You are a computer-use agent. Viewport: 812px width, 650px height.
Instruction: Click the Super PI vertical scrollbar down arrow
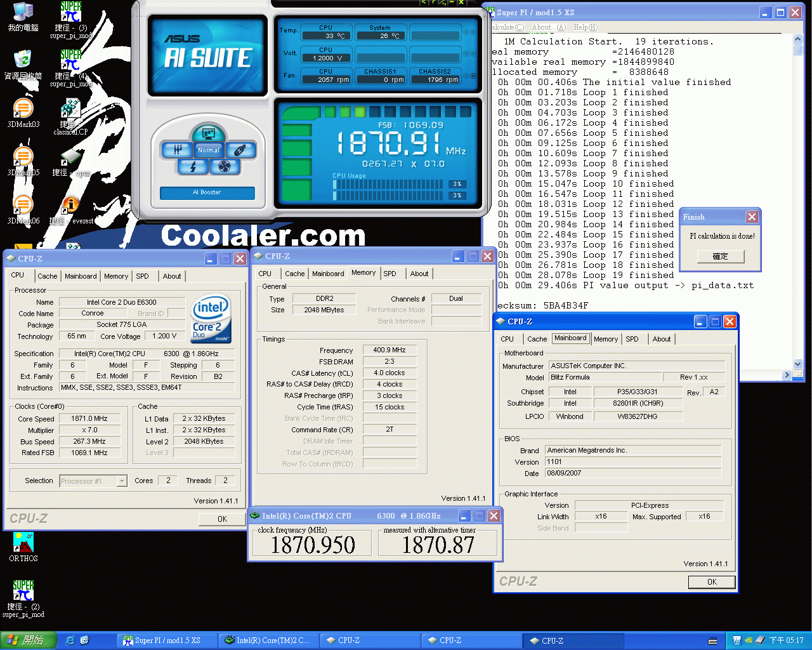(798, 364)
